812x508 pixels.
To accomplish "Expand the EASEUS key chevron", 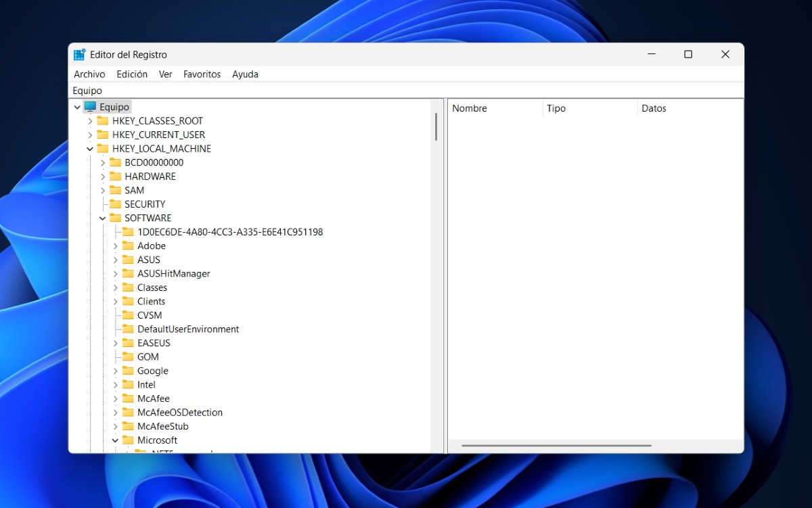I will point(115,343).
